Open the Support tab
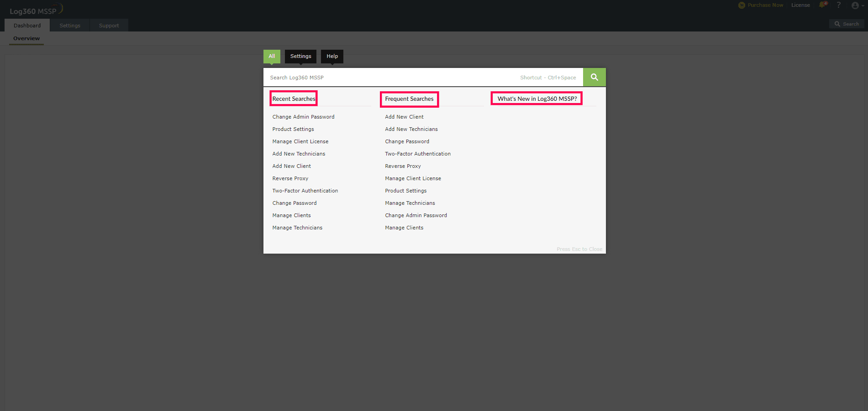The width and height of the screenshot is (868, 411). click(x=109, y=25)
